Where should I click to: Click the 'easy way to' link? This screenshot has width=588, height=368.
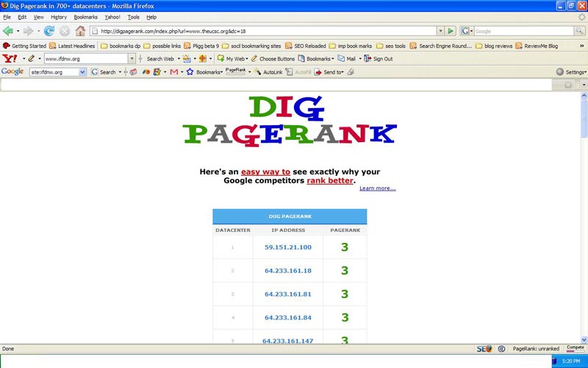coord(265,171)
